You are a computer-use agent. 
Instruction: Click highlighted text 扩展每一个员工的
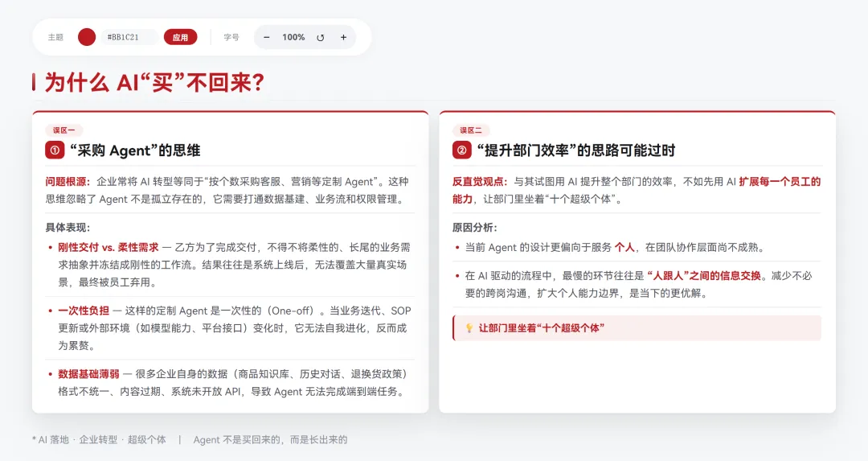(780, 182)
